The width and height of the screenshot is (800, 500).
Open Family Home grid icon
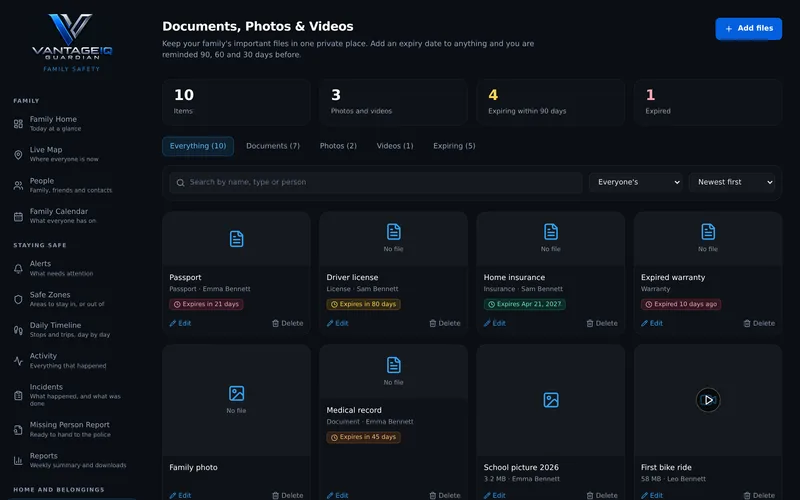point(18,123)
